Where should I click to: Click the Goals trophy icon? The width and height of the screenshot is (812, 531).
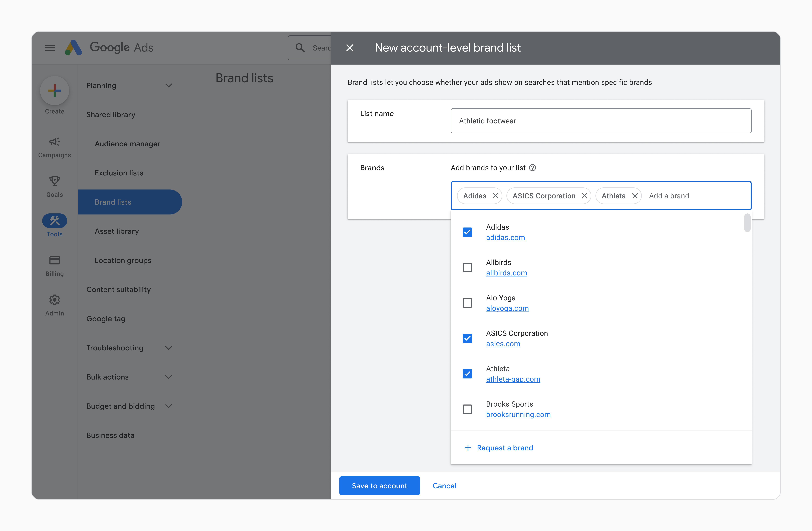pos(54,181)
